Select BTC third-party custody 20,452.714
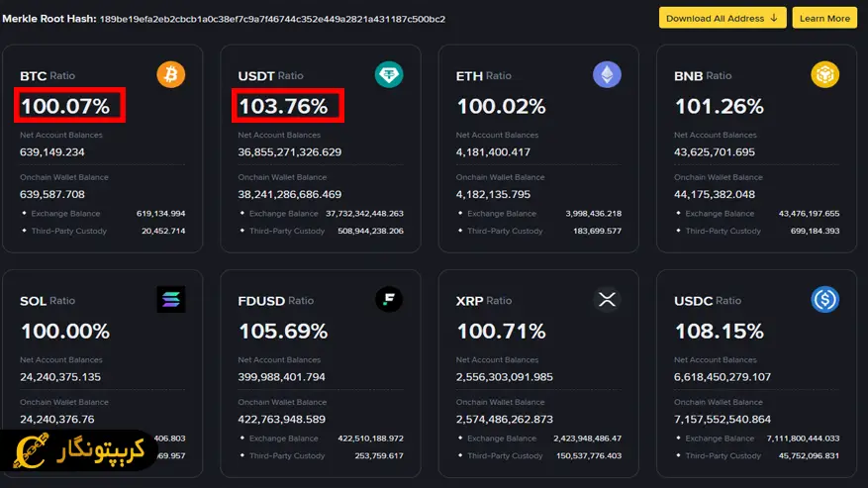 [163, 231]
